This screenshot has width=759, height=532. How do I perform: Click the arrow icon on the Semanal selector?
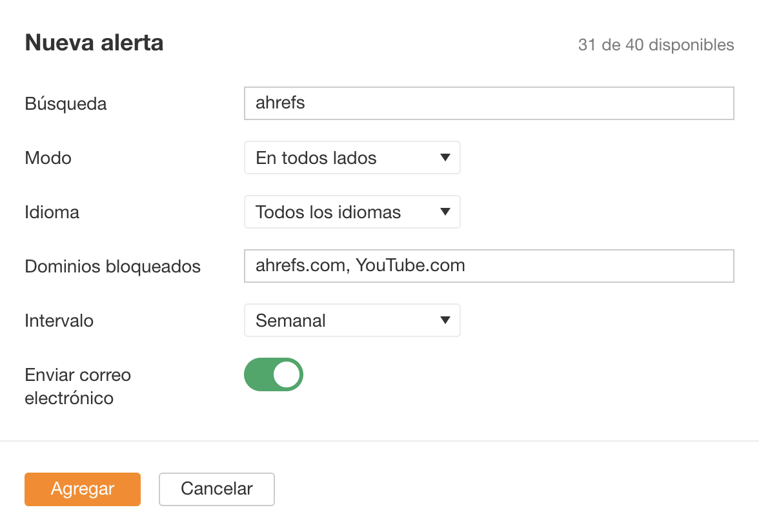point(444,321)
